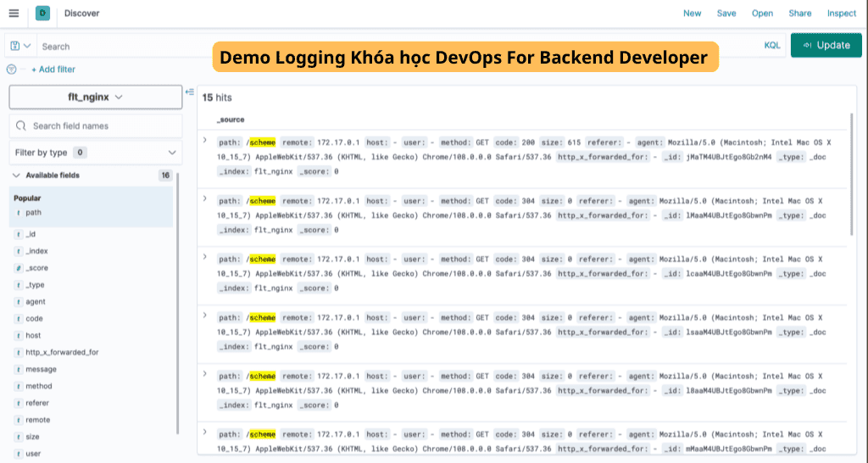Image resolution: width=868 pixels, height=463 pixels.
Task: Select the user field name
Action: (33, 454)
